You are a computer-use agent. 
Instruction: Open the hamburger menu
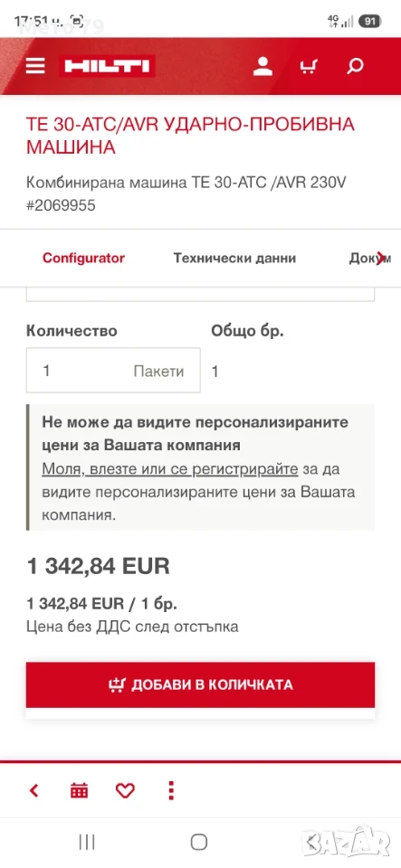click(35, 66)
